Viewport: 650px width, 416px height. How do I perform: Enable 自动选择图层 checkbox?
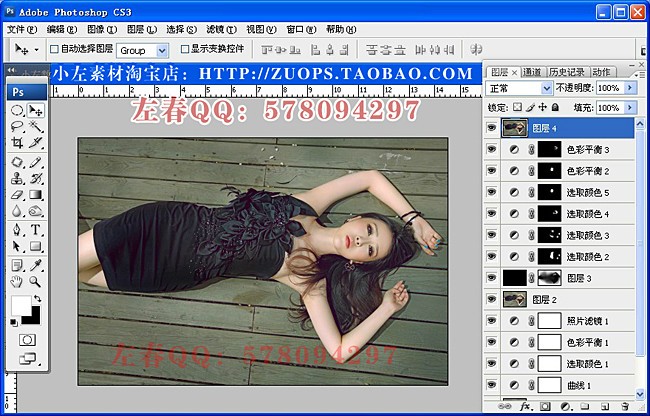(x=54, y=49)
